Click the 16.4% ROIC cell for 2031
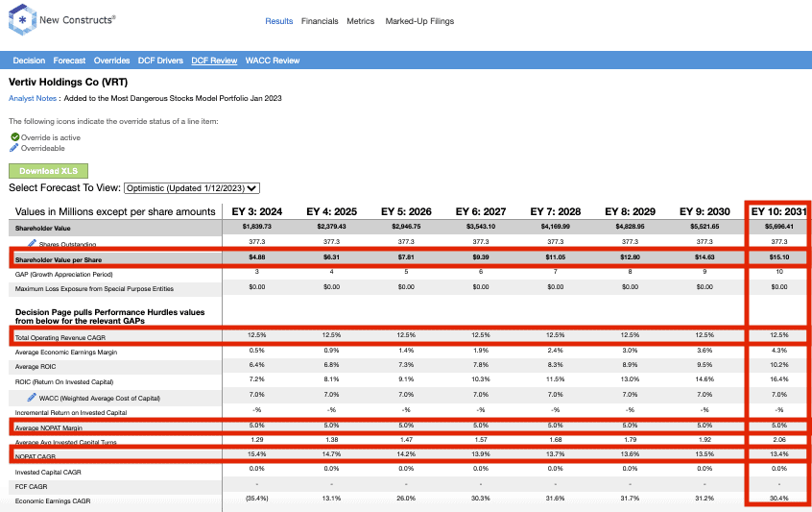812x512 pixels. point(778,379)
